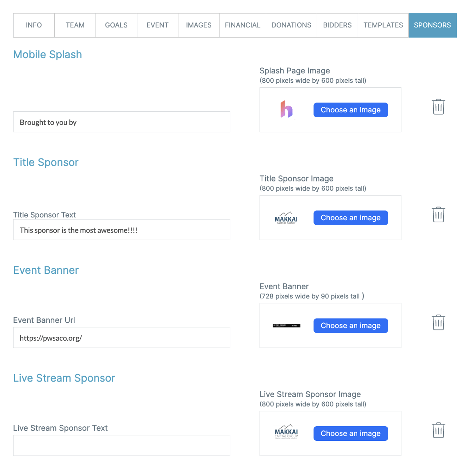Viewport: 469px width, 476px height.
Task: Delete the Live Stream Sponsor image
Action: tap(438, 430)
